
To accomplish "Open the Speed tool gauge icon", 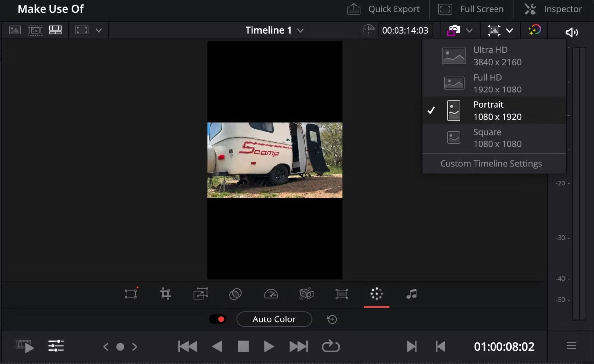I will coord(271,294).
